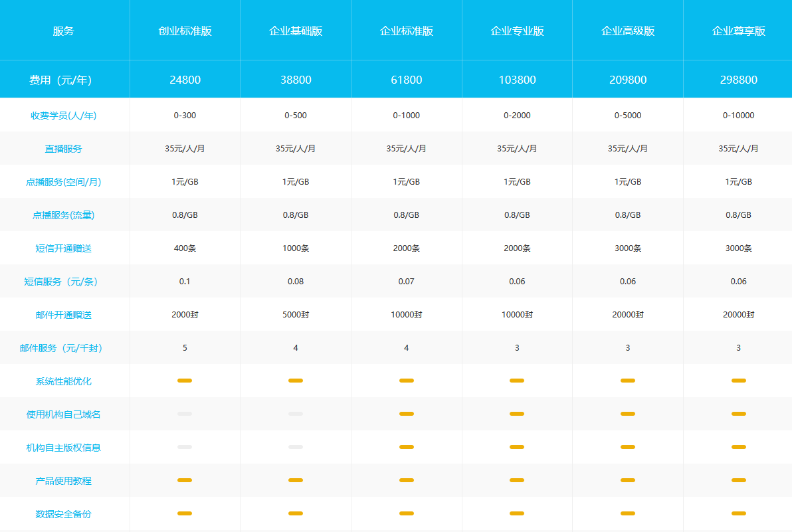The image size is (792, 532).
Task: Click the 数据安全备份 orange mark under 企业基础版
Action: (x=296, y=513)
